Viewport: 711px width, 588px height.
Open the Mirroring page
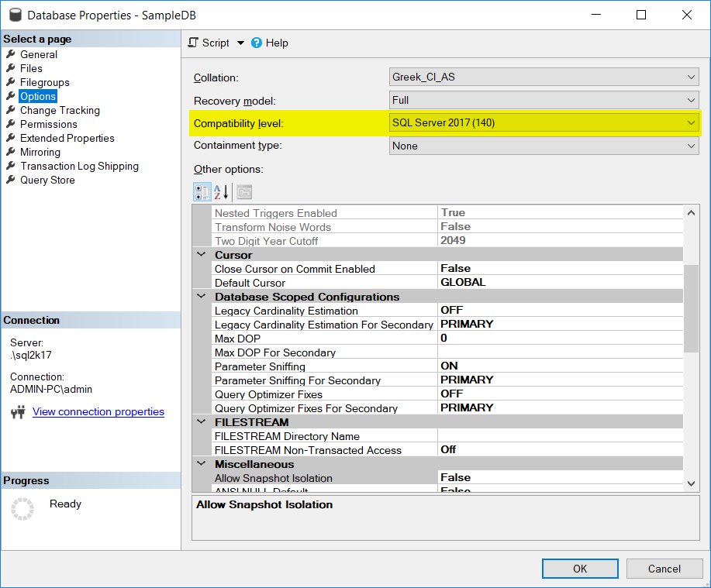click(x=40, y=152)
